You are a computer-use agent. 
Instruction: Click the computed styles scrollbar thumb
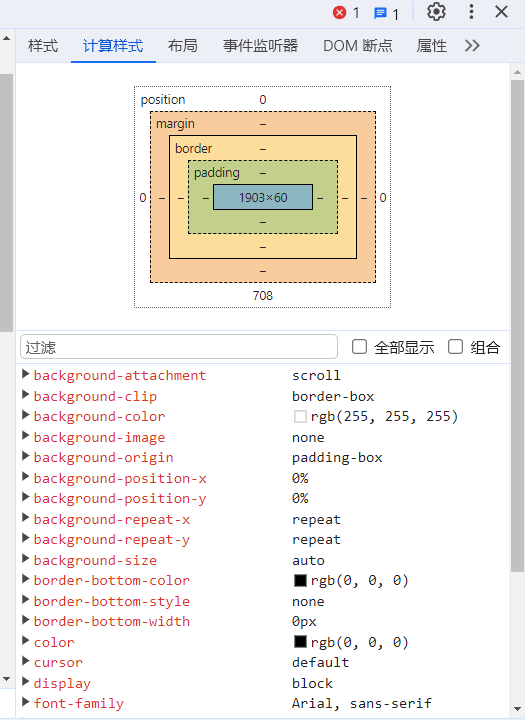[x=517, y=326]
